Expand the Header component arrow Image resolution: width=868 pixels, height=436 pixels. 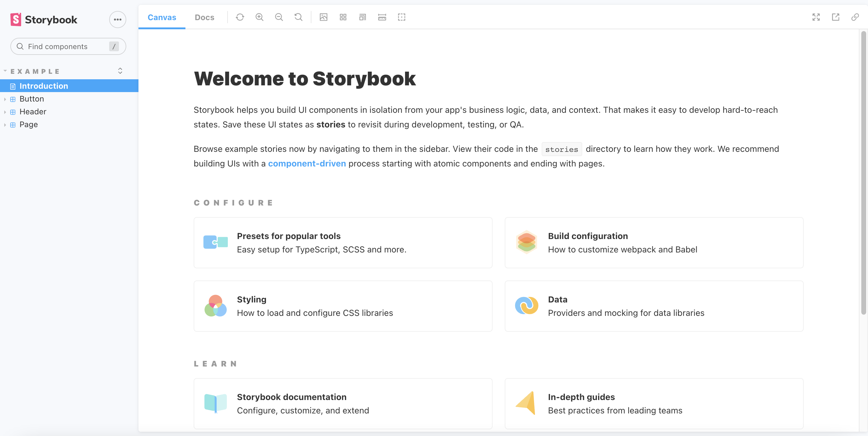tap(5, 112)
